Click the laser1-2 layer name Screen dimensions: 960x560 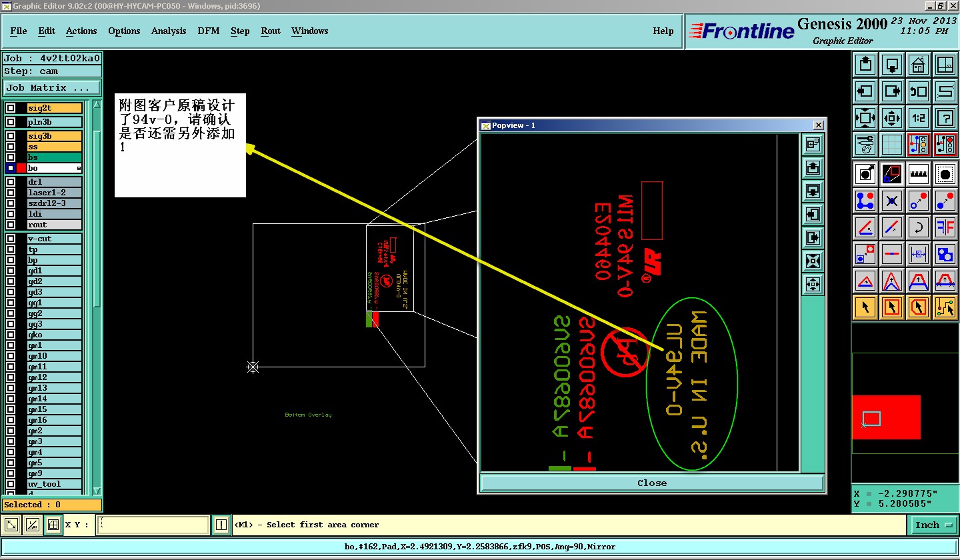click(x=55, y=193)
